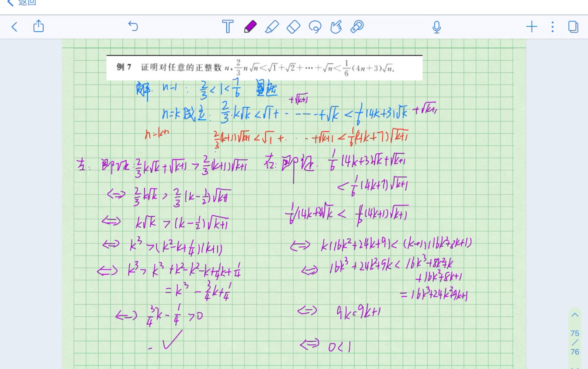The image size is (588, 369).
Task: Activate the Eraser tool
Action: point(293,26)
